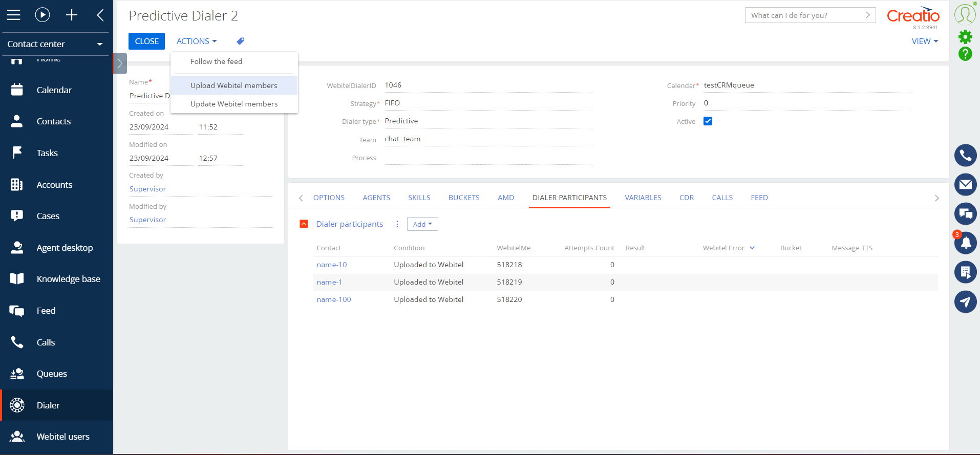This screenshot has height=455, width=980.
Task: Switch to the OPTIONS tab
Action: (x=329, y=198)
